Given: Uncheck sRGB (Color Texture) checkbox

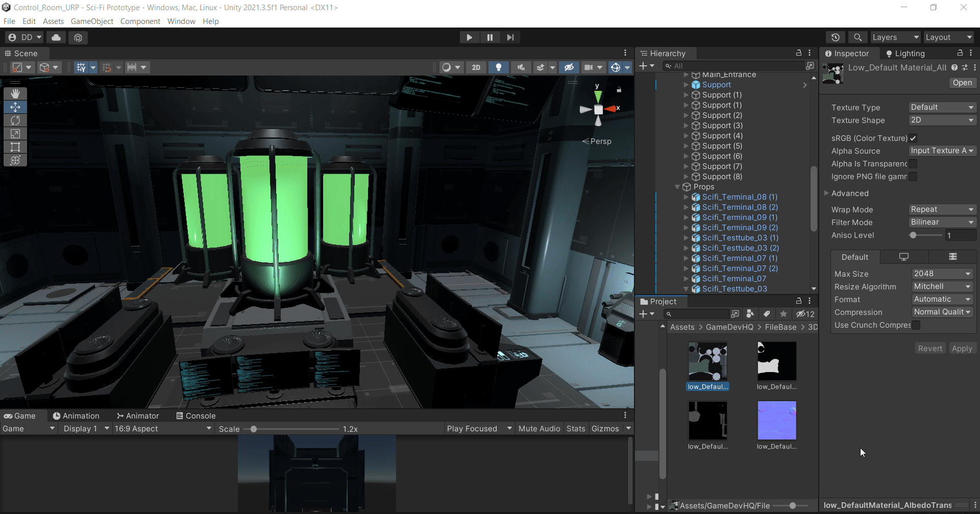Looking at the screenshot, I should pyautogui.click(x=913, y=138).
